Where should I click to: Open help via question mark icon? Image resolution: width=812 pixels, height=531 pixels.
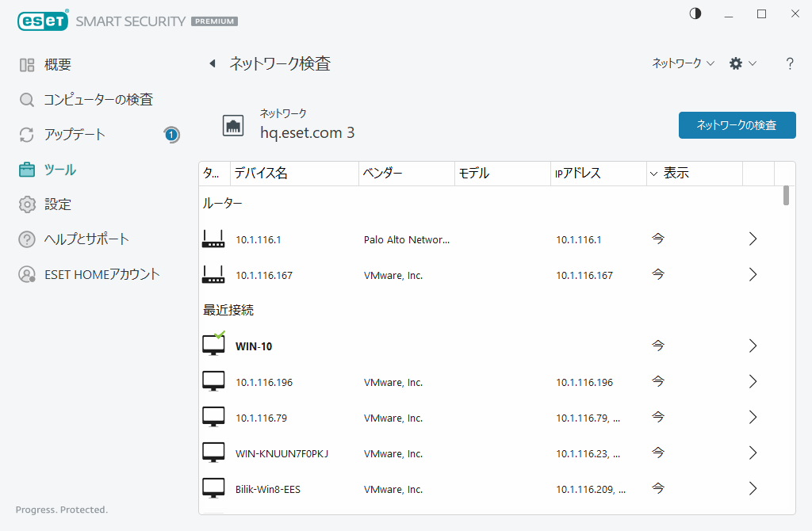790,63
